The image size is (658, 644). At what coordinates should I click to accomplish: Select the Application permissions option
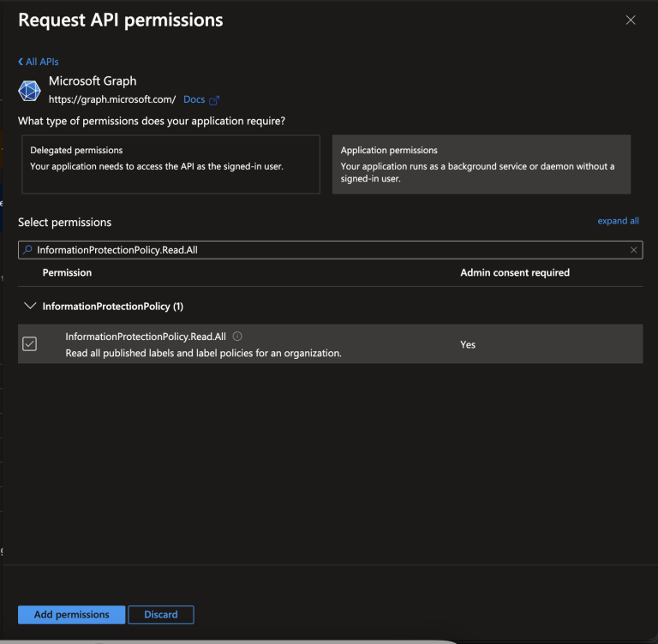click(481, 164)
